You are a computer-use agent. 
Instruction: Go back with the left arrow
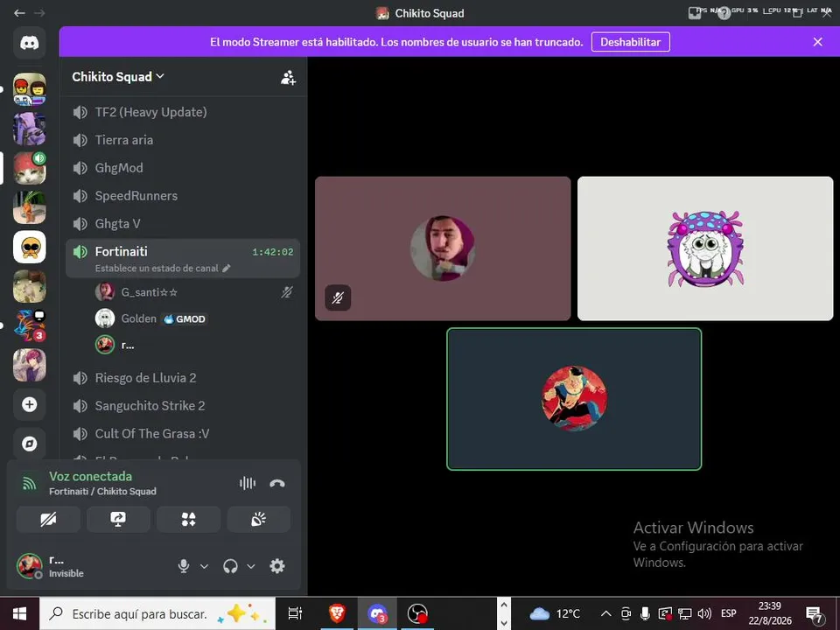(x=20, y=13)
